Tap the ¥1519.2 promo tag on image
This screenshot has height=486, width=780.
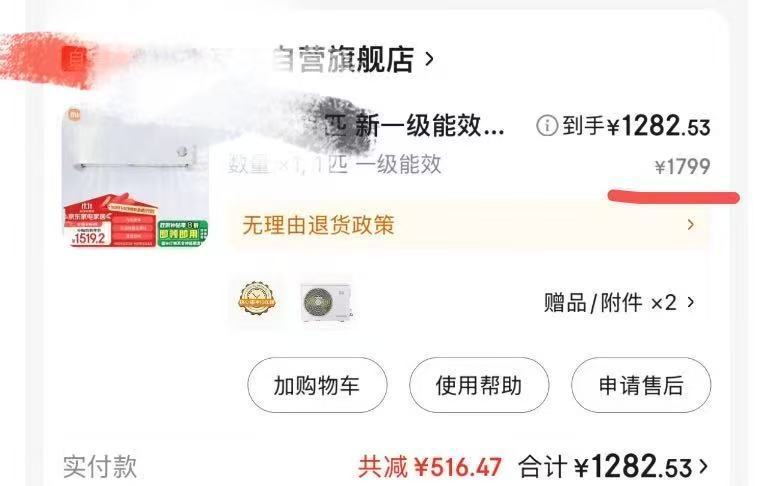click(89, 237)
